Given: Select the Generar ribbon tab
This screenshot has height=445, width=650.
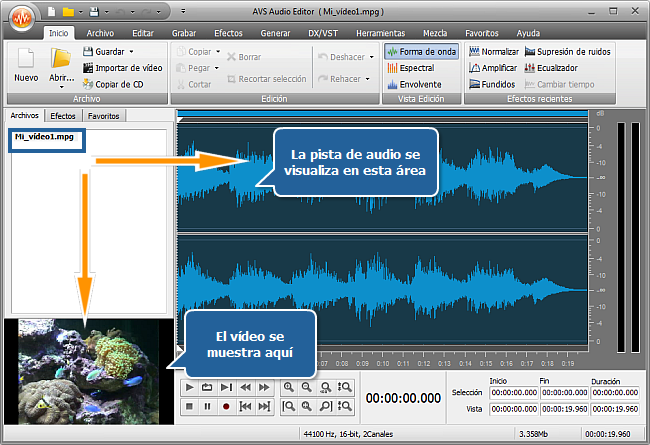Looking at the screenshot, I should click(275, 33).
